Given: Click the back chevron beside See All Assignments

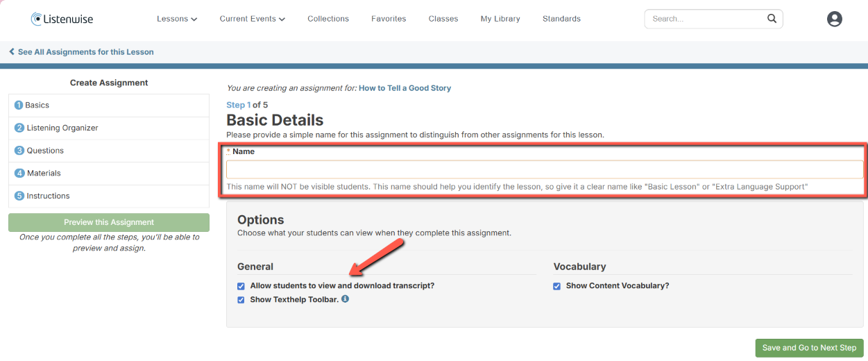Looking at the screenshot, I should pyautogui.click(x=12, y=52).
